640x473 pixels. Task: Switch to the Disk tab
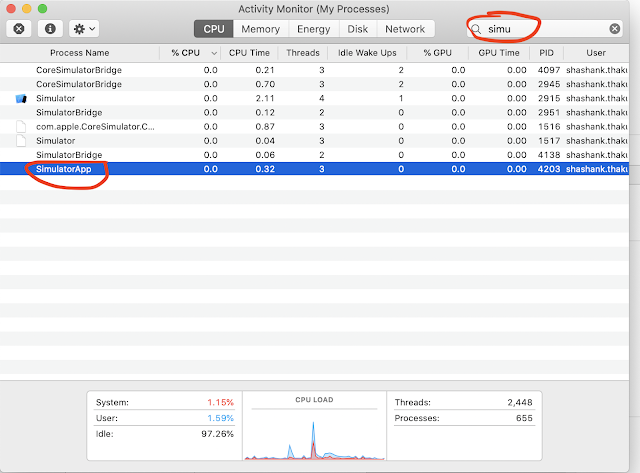tap(358, 29)
